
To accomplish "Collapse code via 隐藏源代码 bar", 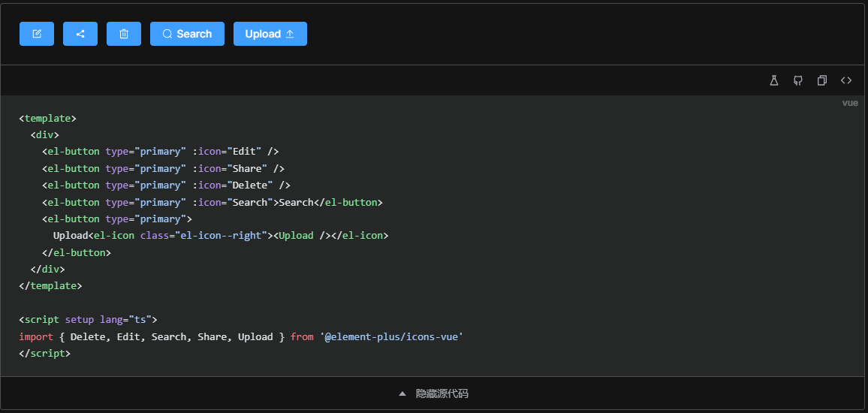I will coord(434,393).
